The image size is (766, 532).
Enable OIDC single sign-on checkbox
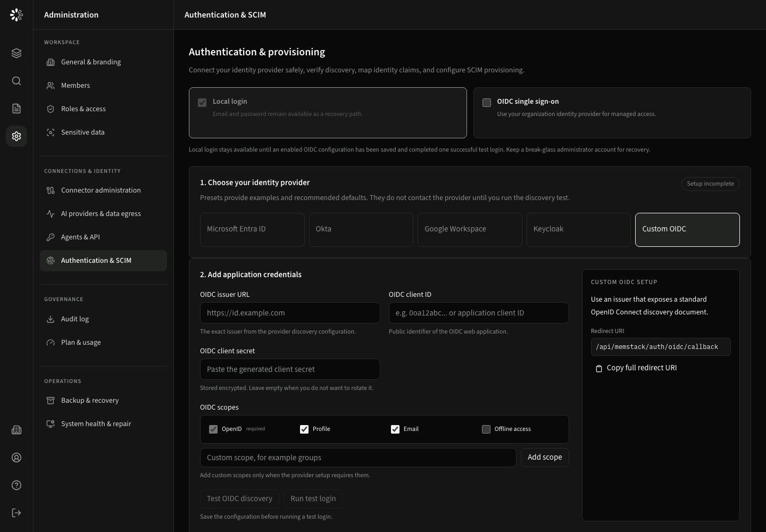pyautogui.click(x=487, y=103)
